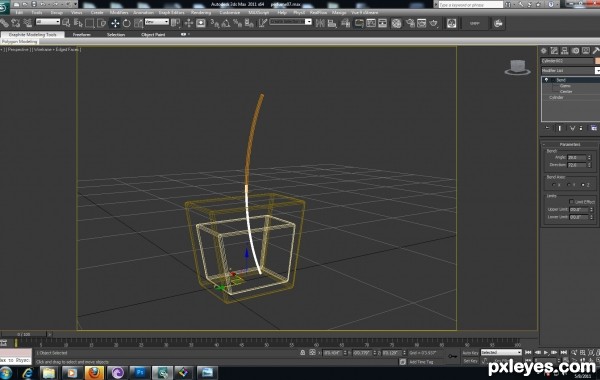The image size is (600, 380).
Task: Click the time slider 0/100 handle
Action: pos(24,334)
